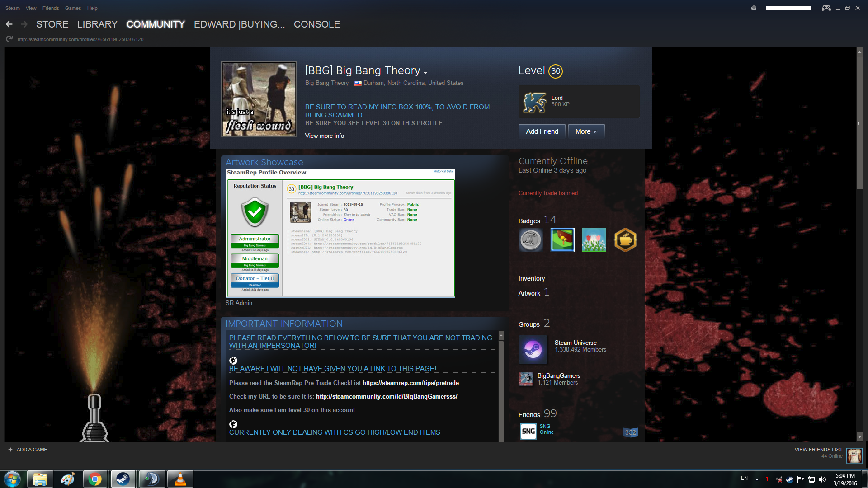The image size is (868, 488).
Task: Open the Steam inbox envelope icon
Action: point(754,8)
